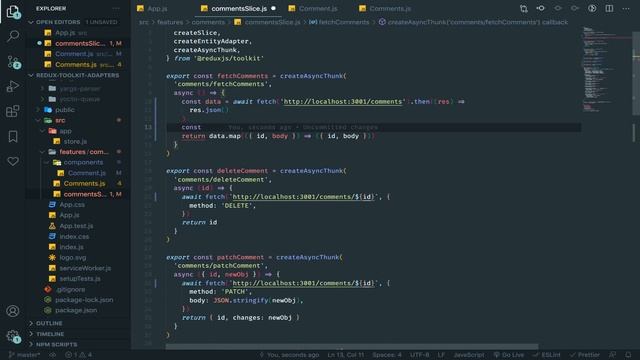Open logo.svg in the file tree
640x360 pixels.
pyautogui.click(x=73, y=258)
